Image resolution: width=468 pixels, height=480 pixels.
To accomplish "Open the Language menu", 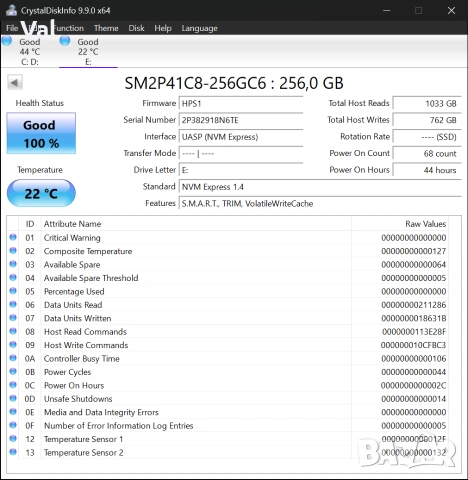I will (199, 28).
